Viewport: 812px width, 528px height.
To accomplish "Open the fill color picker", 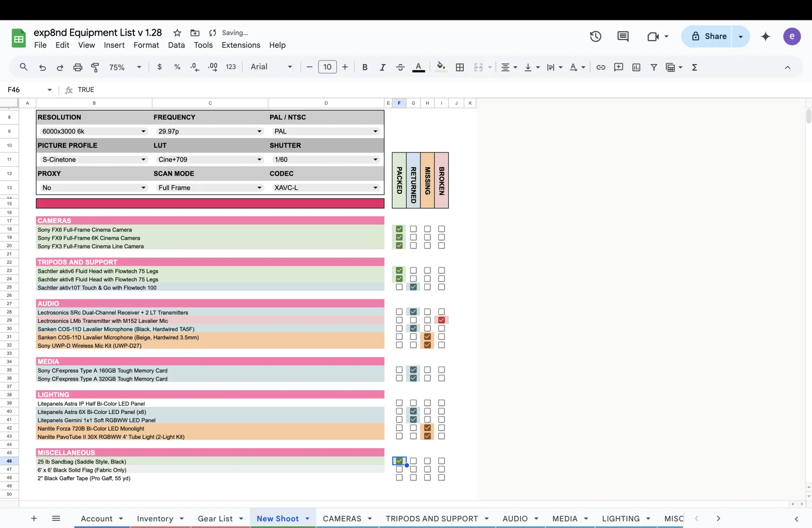I will pyautogui.click(x=441, y=67).
